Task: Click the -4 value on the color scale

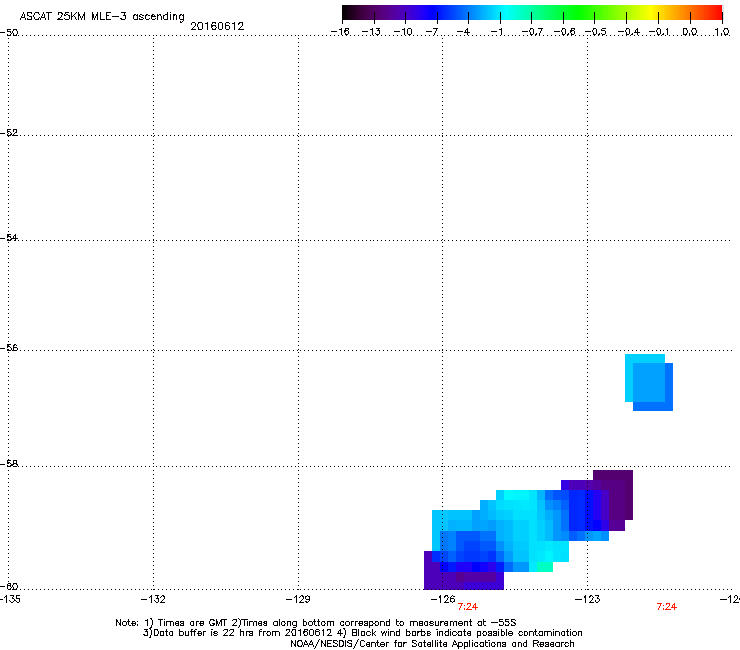Action: tap(463, 32)
